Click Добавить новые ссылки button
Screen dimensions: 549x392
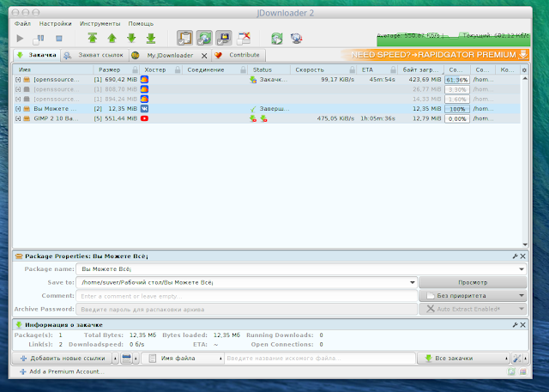click(x=63, y=358)
